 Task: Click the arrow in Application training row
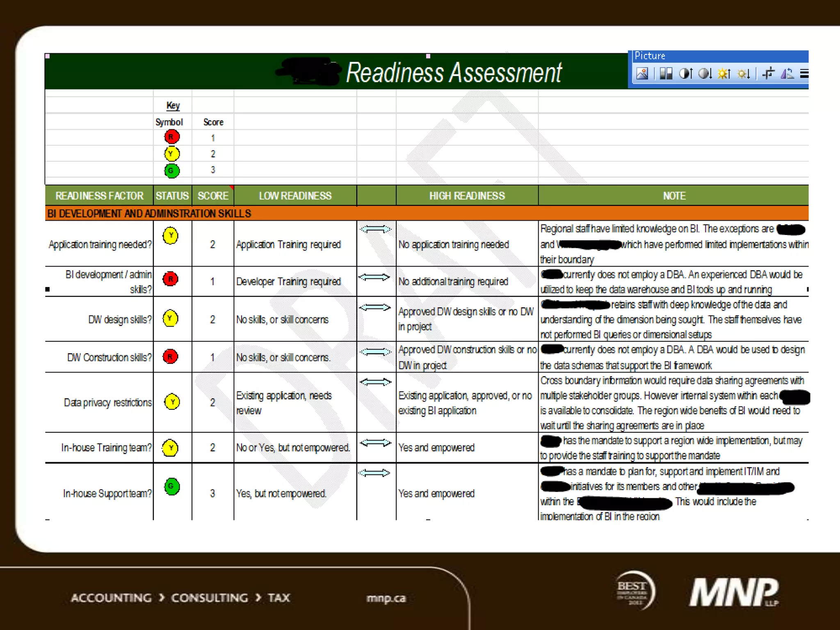coord(375,229)
